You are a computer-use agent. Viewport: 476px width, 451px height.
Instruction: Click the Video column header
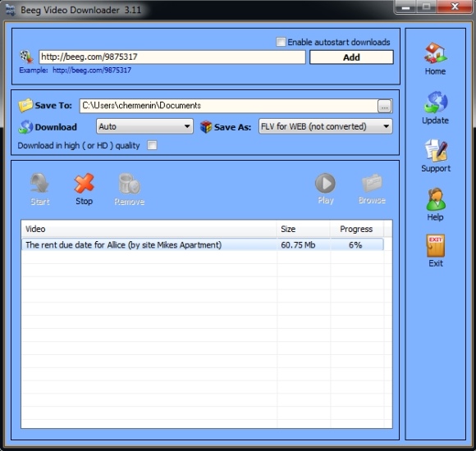(149, 229)
